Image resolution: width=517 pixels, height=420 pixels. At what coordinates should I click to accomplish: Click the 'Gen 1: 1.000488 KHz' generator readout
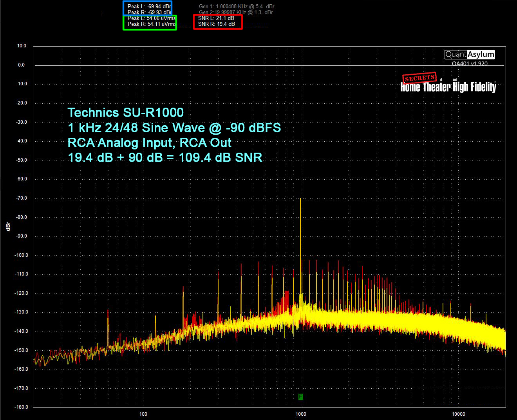click(x=237, y=6)
